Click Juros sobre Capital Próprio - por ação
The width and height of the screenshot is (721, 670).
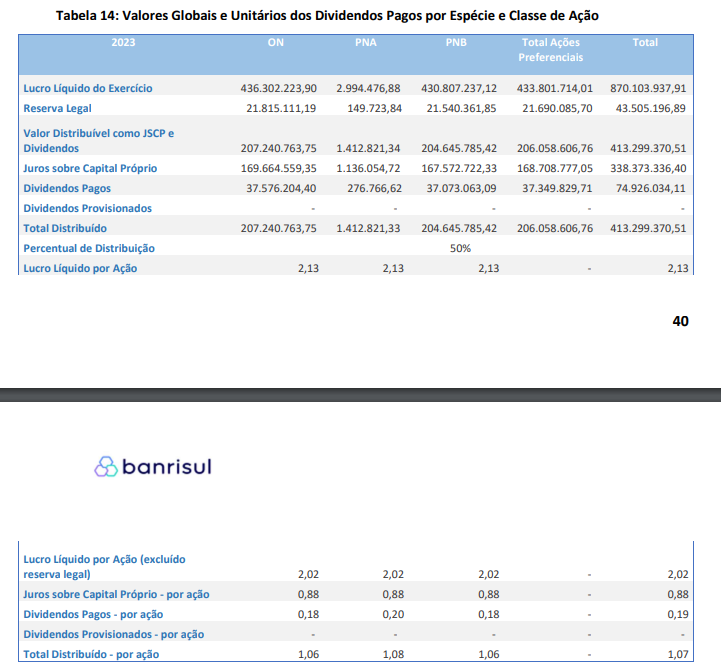(116, 595)
